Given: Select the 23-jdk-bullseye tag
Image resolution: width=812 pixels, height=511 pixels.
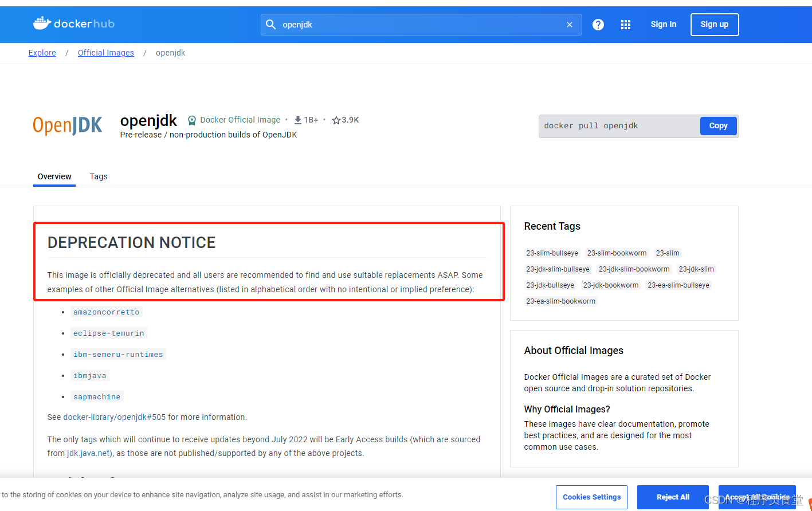Looking at the screenshot, I should [550, 285].
